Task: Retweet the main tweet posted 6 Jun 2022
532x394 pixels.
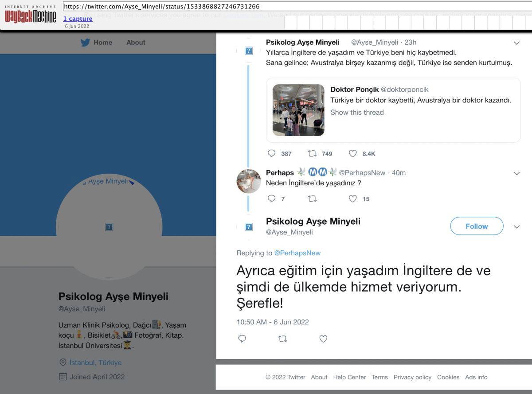Action: [x=282, y=339]
